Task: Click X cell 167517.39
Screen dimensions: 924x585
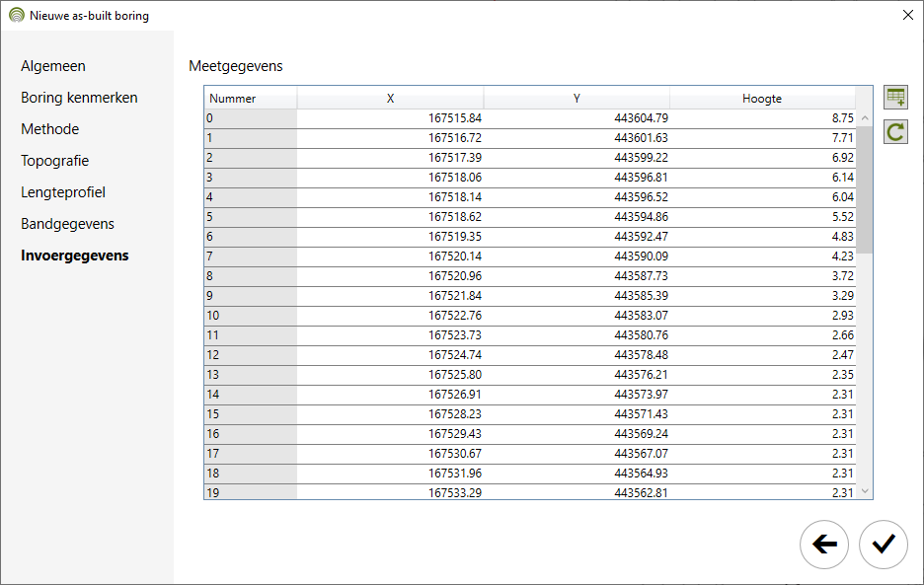Action: (390, 158)
